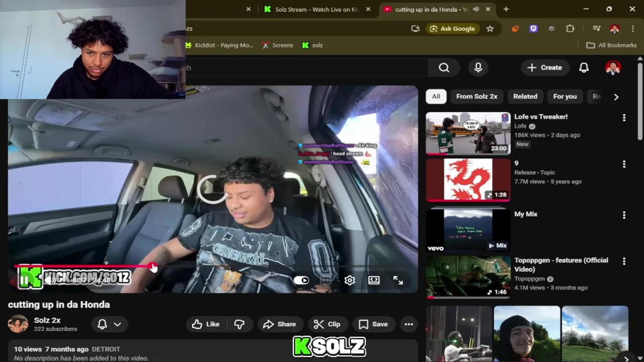Viewport: 644px width, 362px height.
Task: Open the video player settings gear
Action: click(350, 280)
